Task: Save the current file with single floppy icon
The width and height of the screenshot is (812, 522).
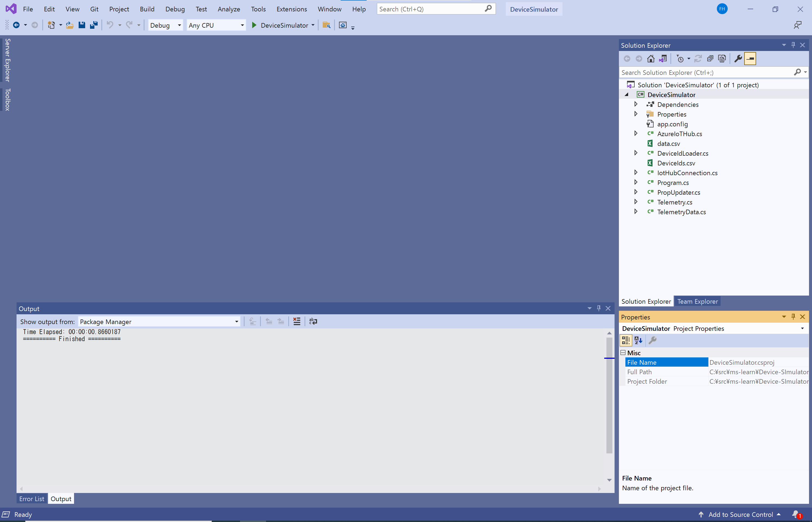Action: pyautogui.click(x=82, y=25)
